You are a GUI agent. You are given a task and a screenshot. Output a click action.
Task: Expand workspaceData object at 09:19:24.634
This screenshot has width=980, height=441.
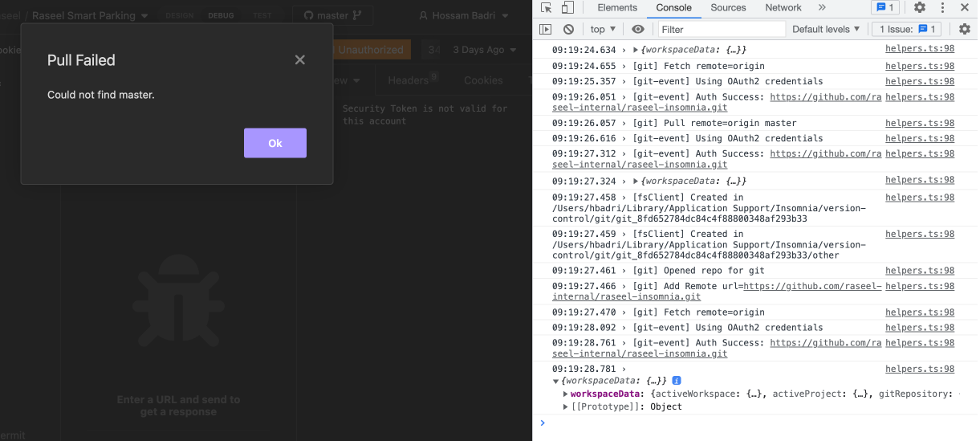pyautogui.click(x=637, y=50)
